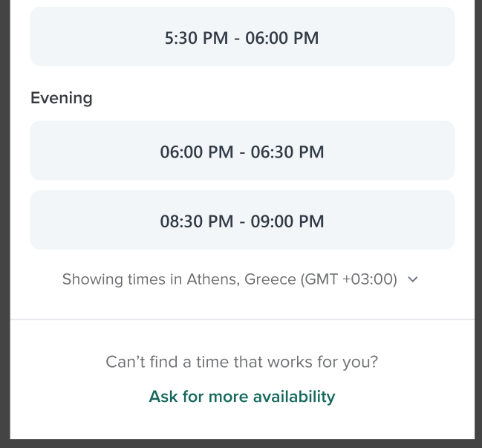
Task: Click Ask for more availability
Action: point(242,397)
